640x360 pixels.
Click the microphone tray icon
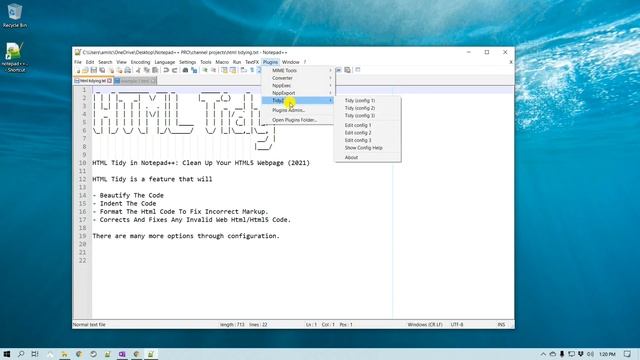[x=562, y=354]
